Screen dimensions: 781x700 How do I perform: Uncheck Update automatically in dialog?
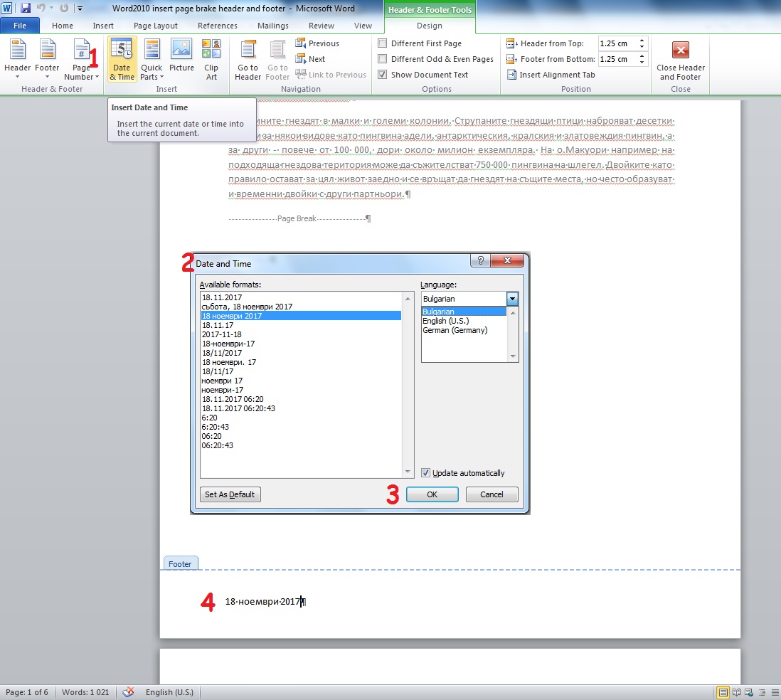click(425, 472)
